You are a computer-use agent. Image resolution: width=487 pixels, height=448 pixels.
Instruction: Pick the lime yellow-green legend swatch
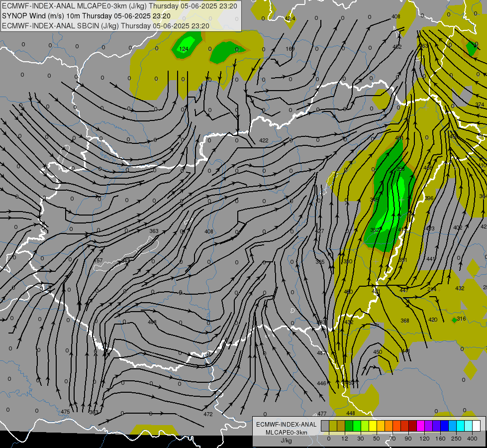[365, 426]
